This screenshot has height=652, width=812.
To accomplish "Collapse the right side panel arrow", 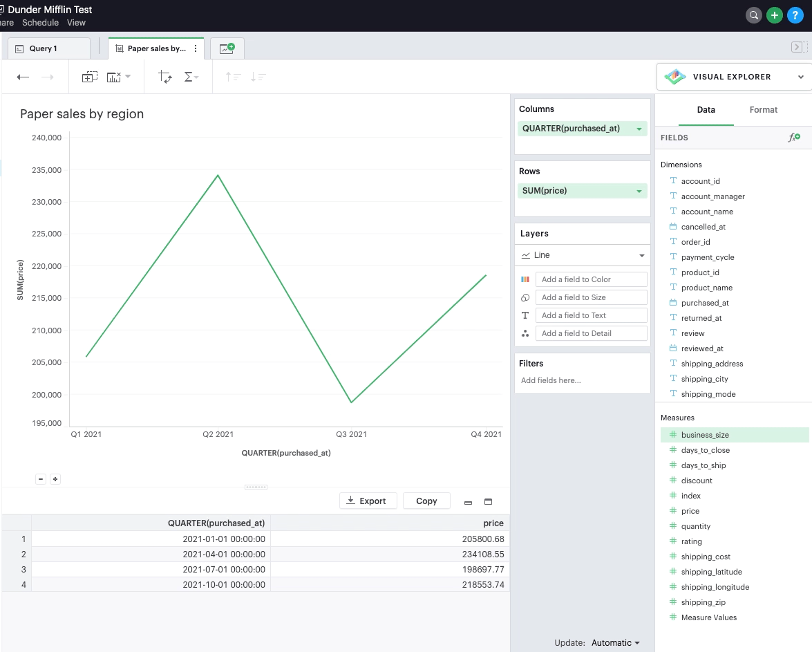I will click(797, 47).
